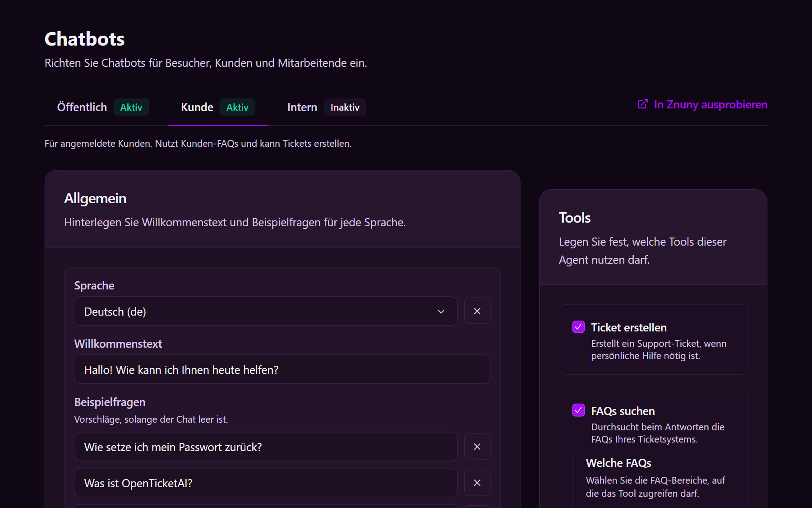Remove the Deutsch (de) language entry
Screen dimensions: 812x508
tap(477, 311)
